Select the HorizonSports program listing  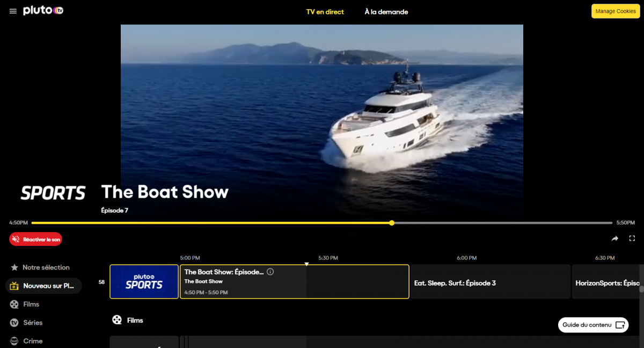click(606, 282)
